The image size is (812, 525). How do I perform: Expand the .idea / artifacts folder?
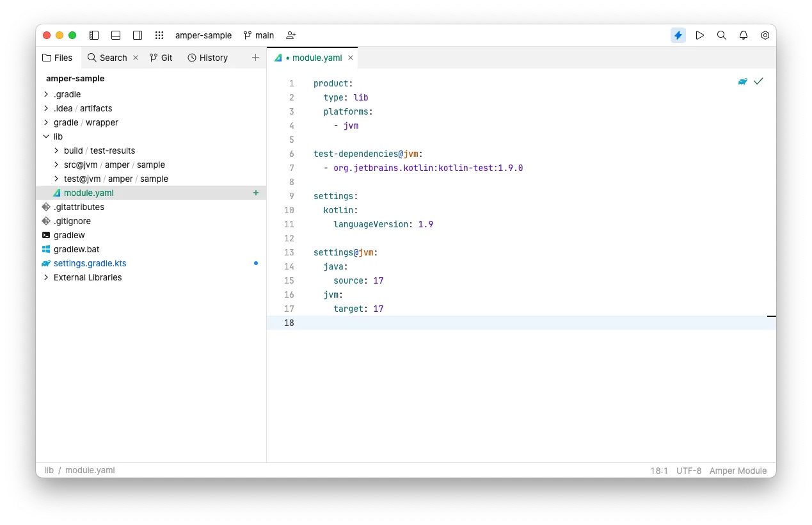coord(46,108)
